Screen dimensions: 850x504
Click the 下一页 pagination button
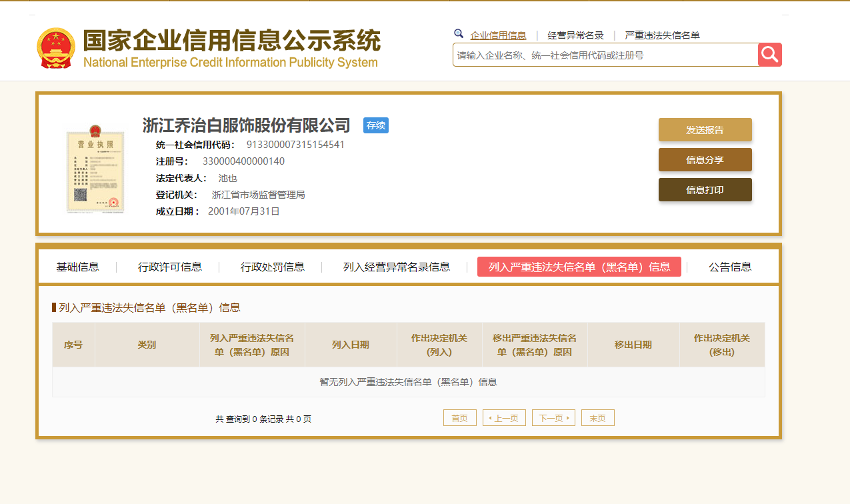coord(553,418)
